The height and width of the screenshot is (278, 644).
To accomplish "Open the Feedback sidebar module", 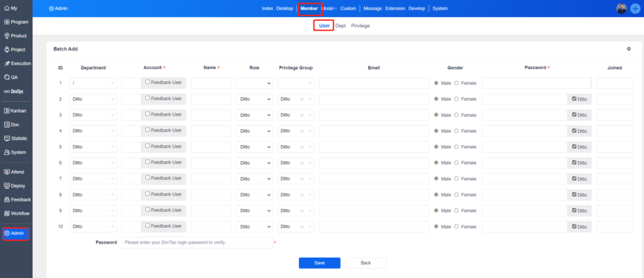I will pos(16,199).
